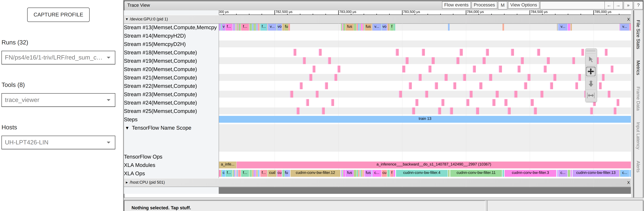
Task: Open the Tools trace_viewer dropdown
Action: point(58,100)
